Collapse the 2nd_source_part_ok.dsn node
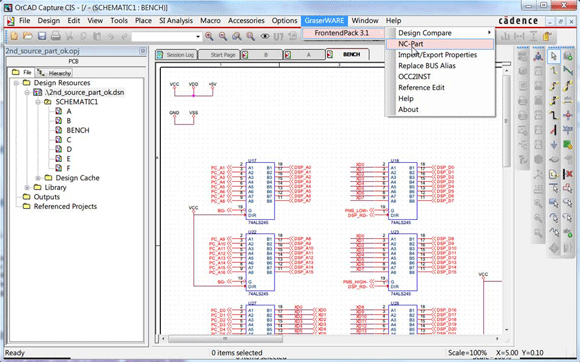 27,92
